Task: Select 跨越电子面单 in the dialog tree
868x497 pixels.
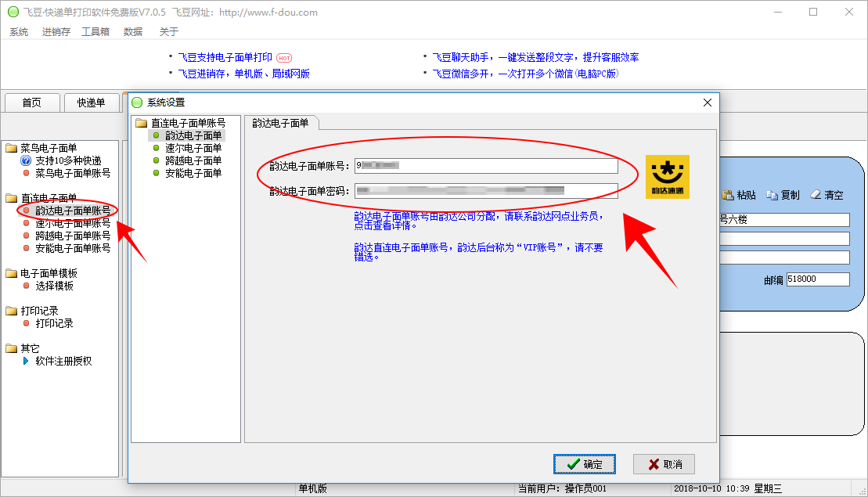Action: 193,160
